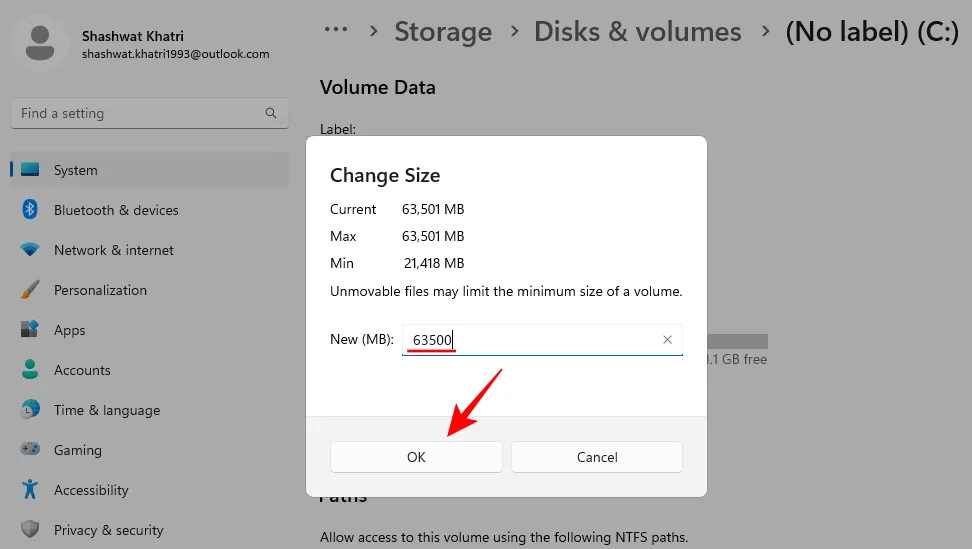
Task: Select Apps in the sidebar
Action: [150, 330]
